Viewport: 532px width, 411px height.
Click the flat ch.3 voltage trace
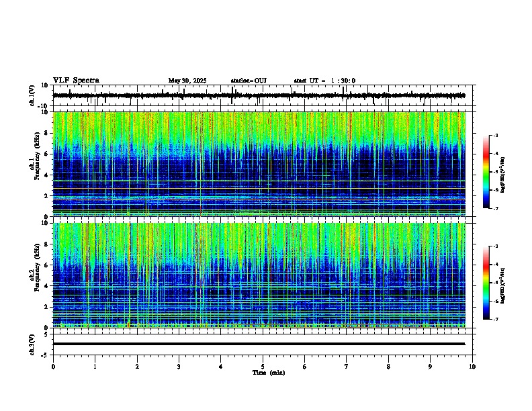259,344
